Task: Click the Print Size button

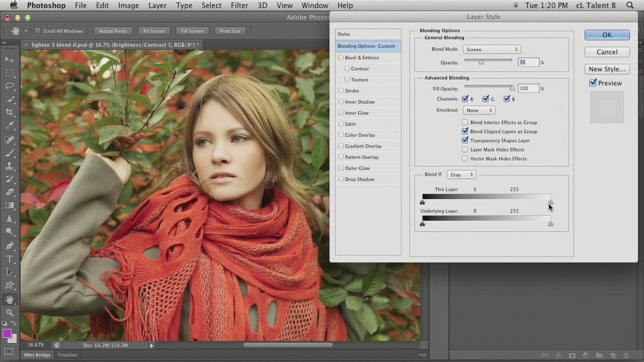Action: click(x=230, y=31)
